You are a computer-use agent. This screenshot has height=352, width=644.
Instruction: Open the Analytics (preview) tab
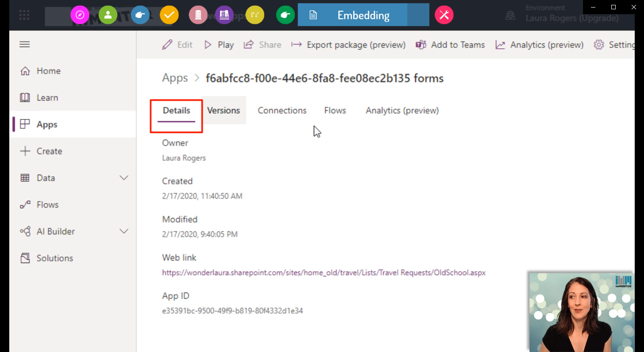point(402,111)
